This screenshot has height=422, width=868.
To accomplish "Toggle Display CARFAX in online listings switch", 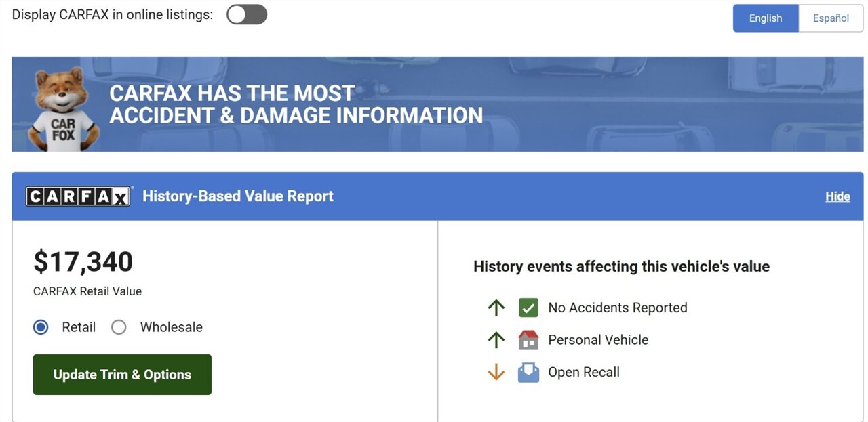I will pyautogui.click(x=246, y=15).
